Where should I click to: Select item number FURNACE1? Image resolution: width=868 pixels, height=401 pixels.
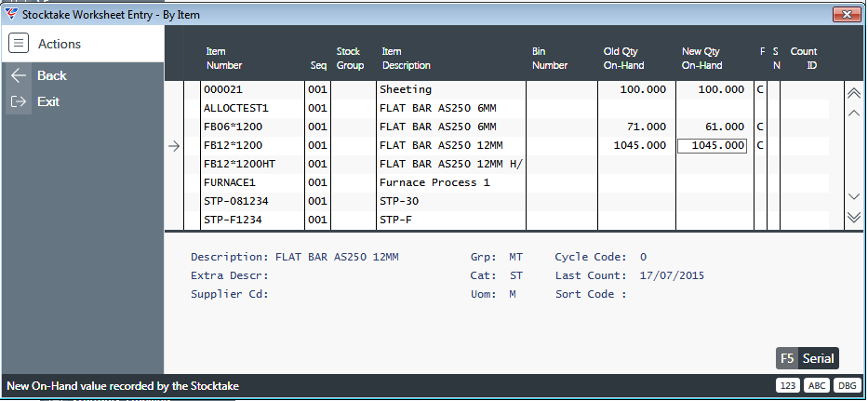pyautogui.click(x=230, y=182)
